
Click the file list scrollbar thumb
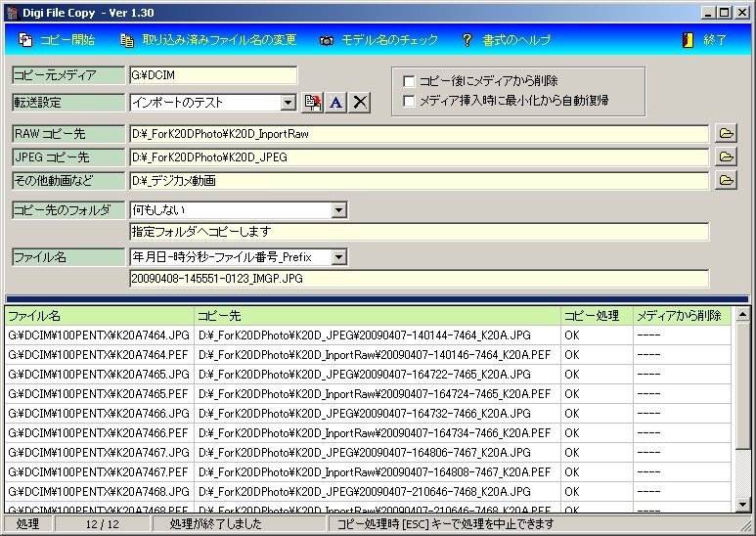pos(742,385)
